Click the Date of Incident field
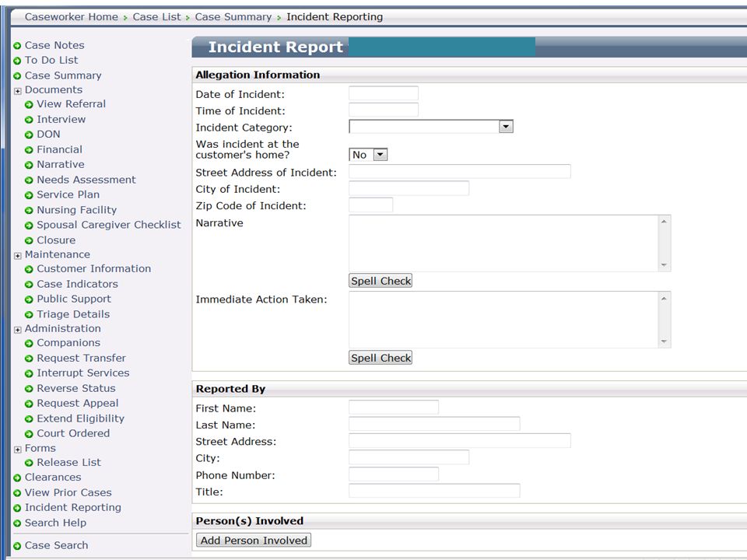 pos(384,93)
